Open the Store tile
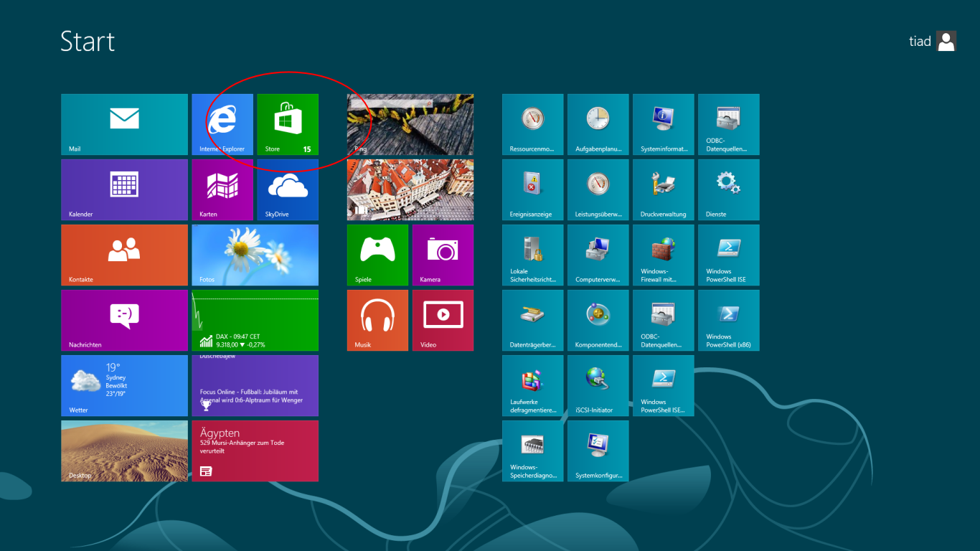 tap(288, 124)
